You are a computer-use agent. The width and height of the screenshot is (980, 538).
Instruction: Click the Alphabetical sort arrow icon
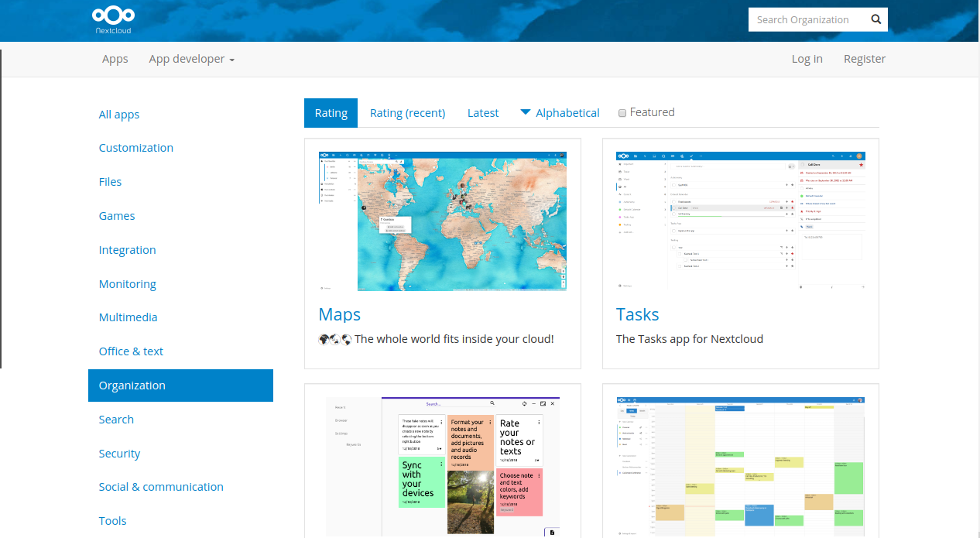coord(526,112)
